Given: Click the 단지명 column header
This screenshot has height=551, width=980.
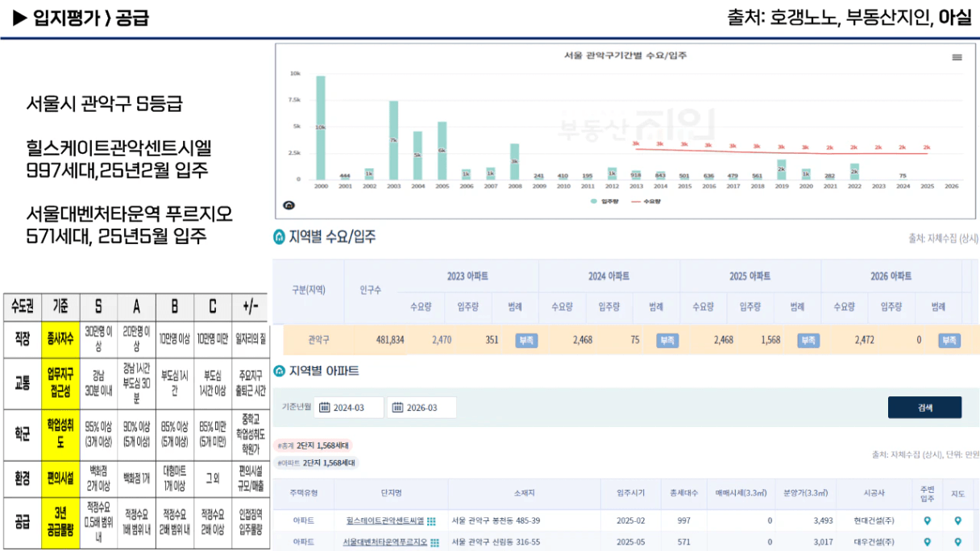Looking at the screenshot, I should [x=391, y=493].
